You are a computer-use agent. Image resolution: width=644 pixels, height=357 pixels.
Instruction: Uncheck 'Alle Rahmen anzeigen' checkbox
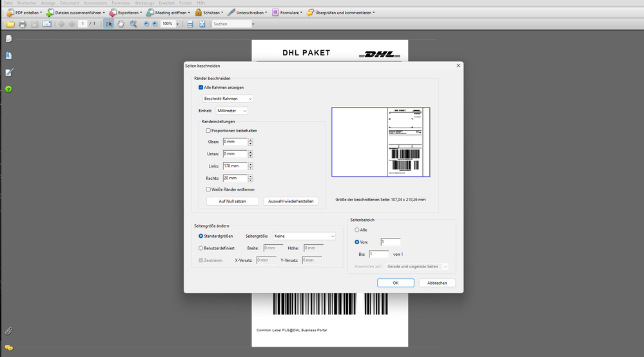pyautogui.click(x=201, y=87)
